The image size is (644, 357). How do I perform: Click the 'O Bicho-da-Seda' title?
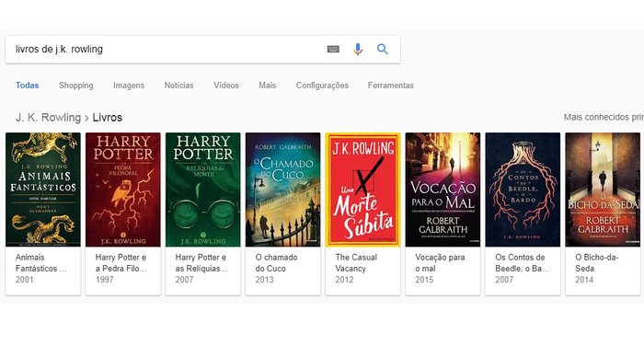click(596, 263)
